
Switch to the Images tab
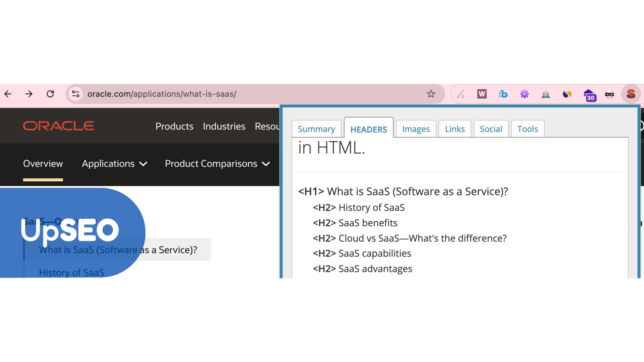(416, 129)
